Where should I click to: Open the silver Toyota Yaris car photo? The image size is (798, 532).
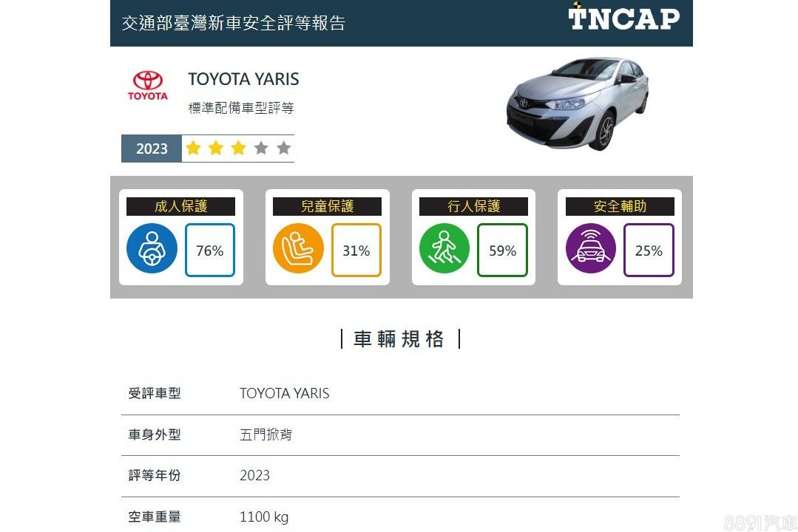(x=577, y=103)
